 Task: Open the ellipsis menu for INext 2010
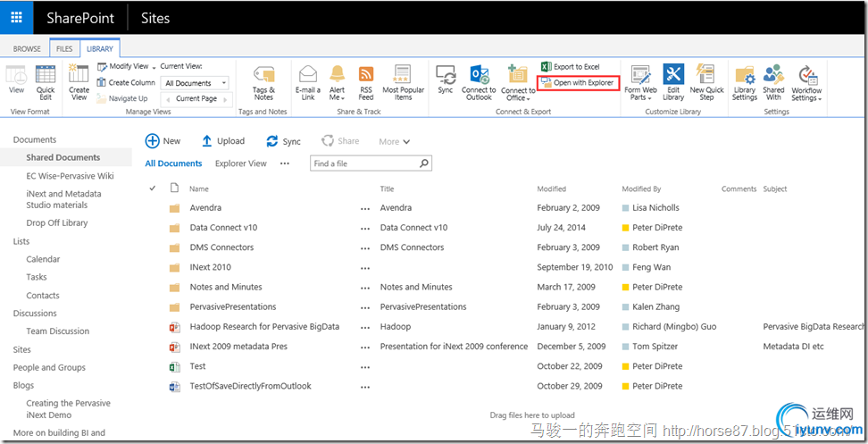coord(365,268)
